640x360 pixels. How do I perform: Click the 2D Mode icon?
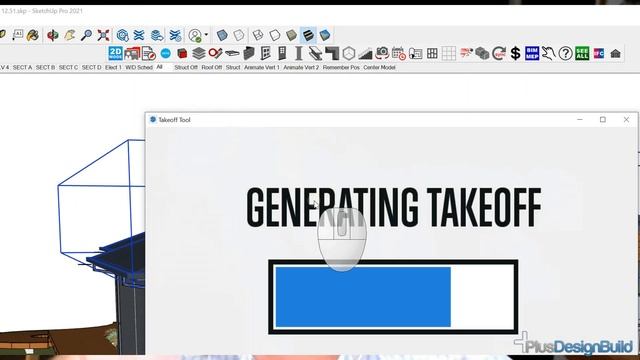(x=116, y=53)
